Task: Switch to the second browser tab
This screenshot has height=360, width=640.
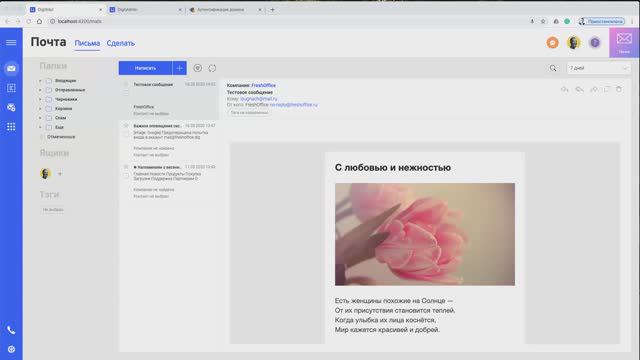Action: click(x=145, y=9)
